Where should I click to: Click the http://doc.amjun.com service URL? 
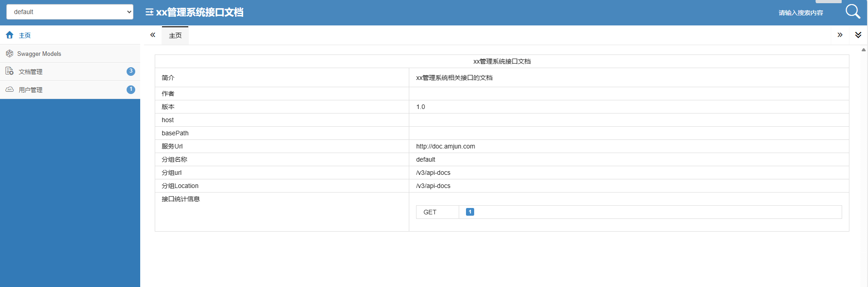click(x=445, y=146)
